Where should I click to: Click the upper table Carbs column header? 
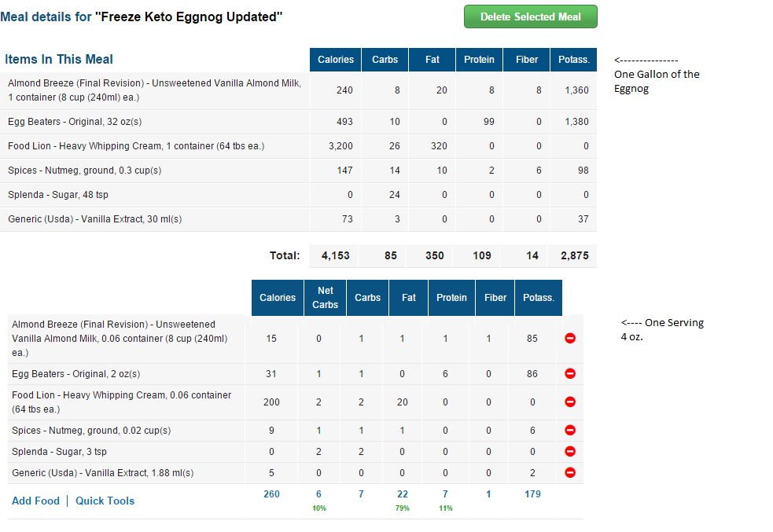pyautogui.click(x=385, y=60)
